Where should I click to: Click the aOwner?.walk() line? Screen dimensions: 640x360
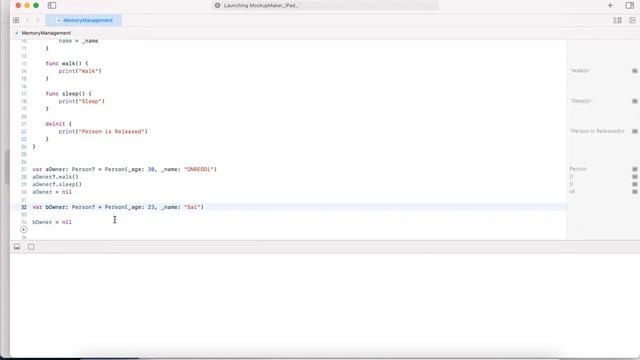(56, 177)
